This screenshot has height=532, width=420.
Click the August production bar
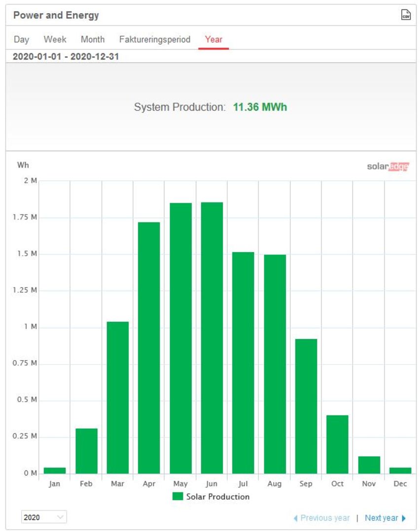point(275,364)
